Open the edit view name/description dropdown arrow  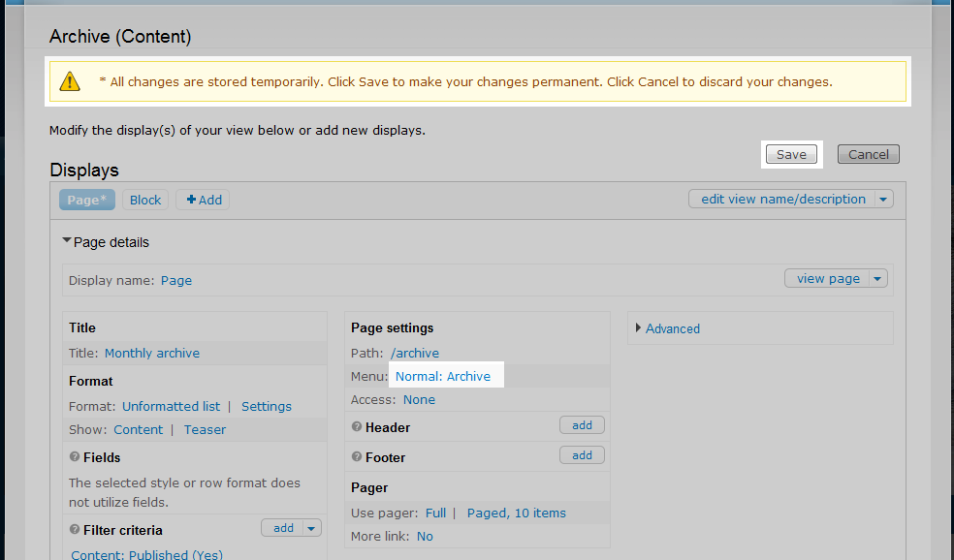(882, 200)
